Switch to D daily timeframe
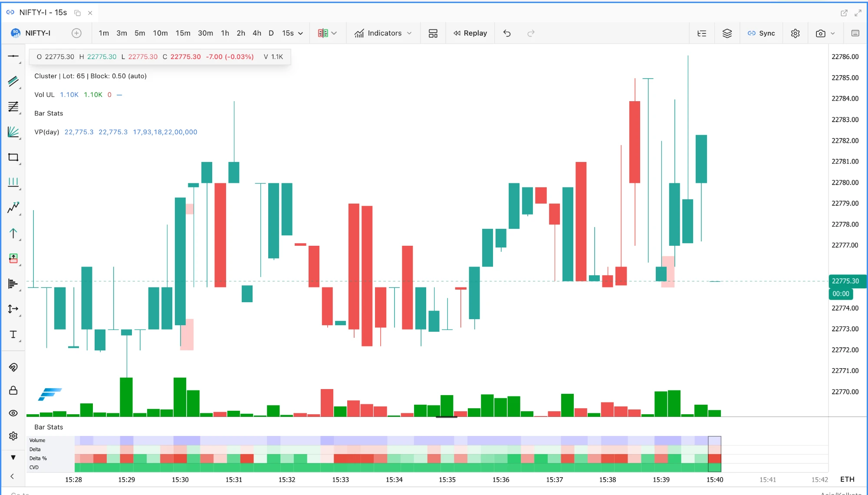 tap(271, 33)
